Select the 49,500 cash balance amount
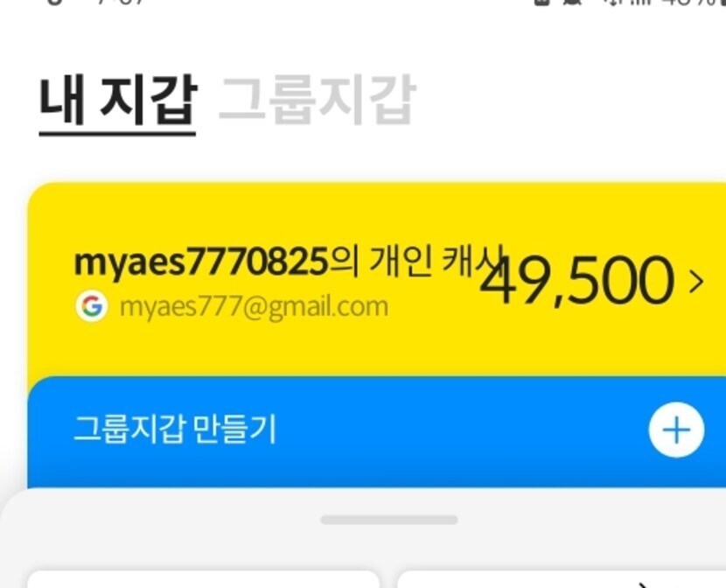Viewport: 726px width, 588px height. pos(577,281)
